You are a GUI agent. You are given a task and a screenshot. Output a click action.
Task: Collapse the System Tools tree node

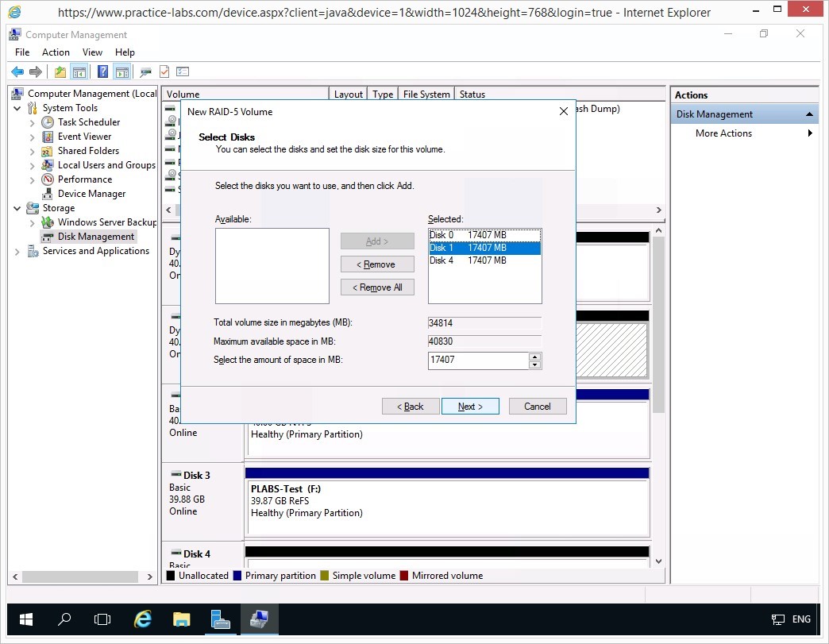tap(17, 108)
